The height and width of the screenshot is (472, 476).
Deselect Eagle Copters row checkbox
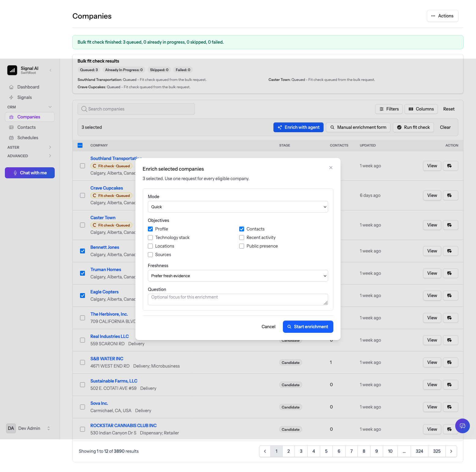click(x=82, y=296)
